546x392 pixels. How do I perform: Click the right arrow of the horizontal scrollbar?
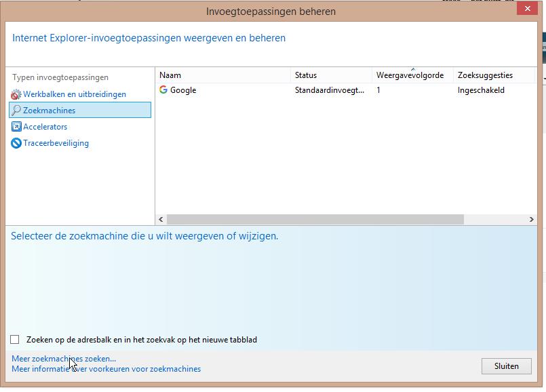532,220
